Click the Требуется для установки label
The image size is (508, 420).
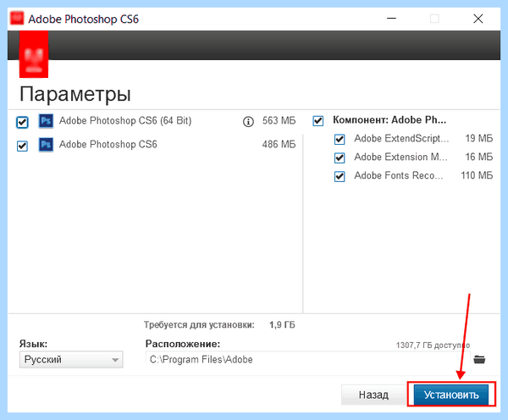199,324
